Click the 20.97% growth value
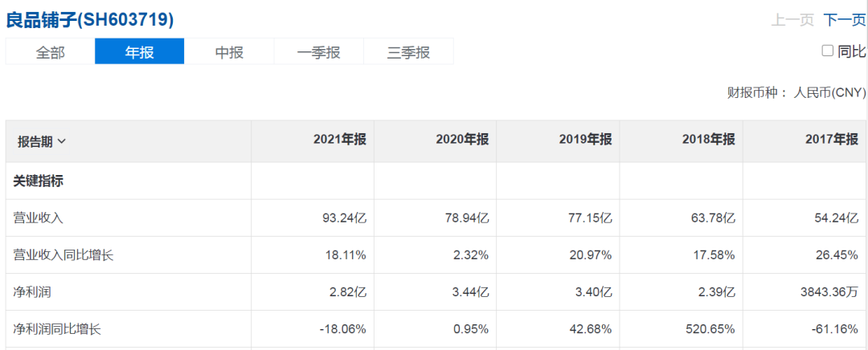Screen dimensions: 868x350 [592, 255]
